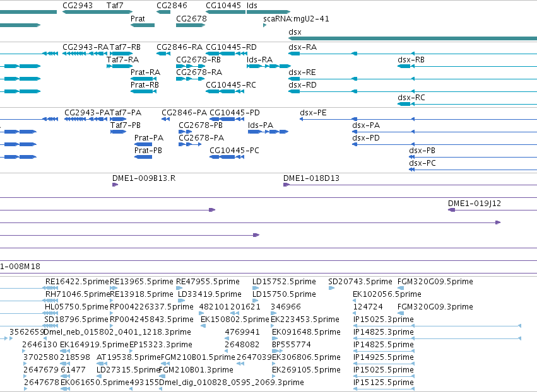The height and width of the screenshot is (392, 537).
Task: Select the LD33419.5prime EST label
Action: coord(209,294)
